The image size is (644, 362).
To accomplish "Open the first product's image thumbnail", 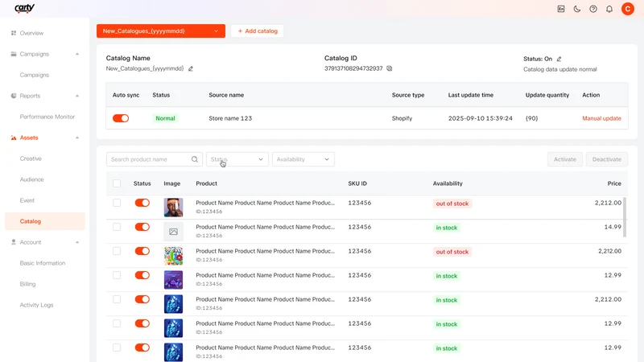I will (x=173, y=208).
